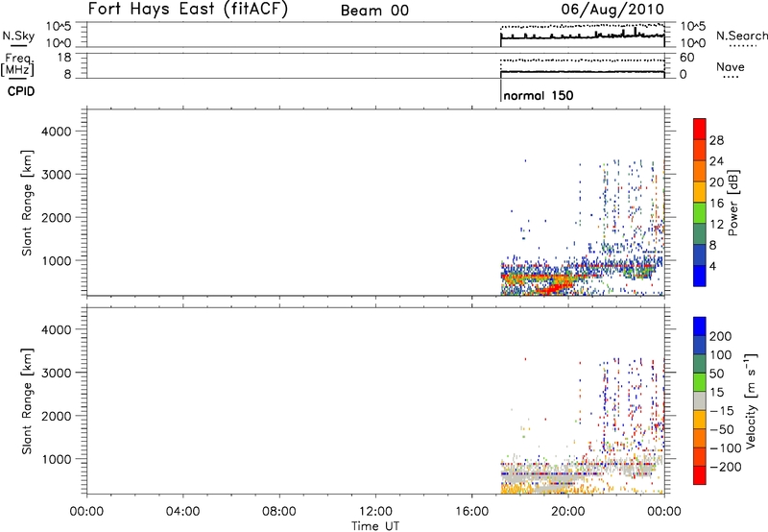Click the 'Slant Range [km]' title of velocity panel
The height and width of the screenshot is (532, 768).
pyautogui.click(x=27, y=401)
